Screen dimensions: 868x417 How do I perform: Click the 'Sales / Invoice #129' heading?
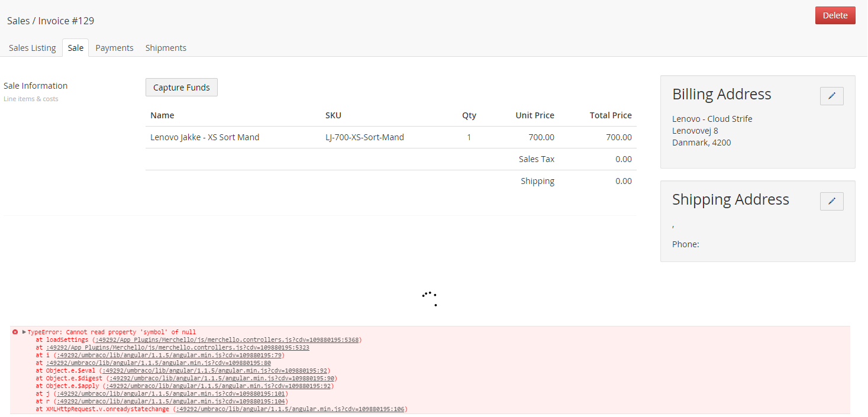pyautogui.click(x=50, y=21)
